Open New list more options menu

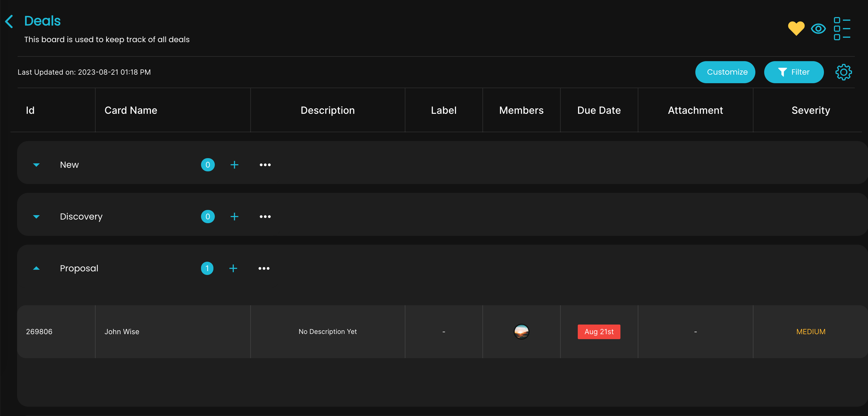coord(265,165)
